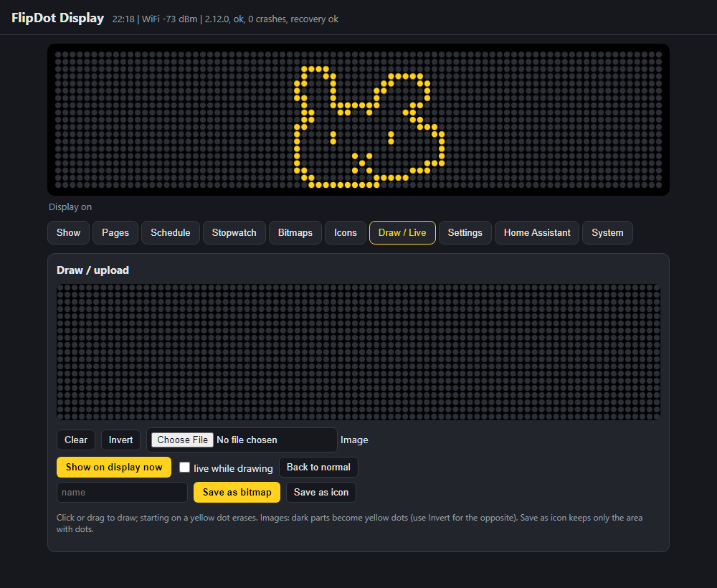Show drawing on display now

pyautogui.click(x=114, y=468)
